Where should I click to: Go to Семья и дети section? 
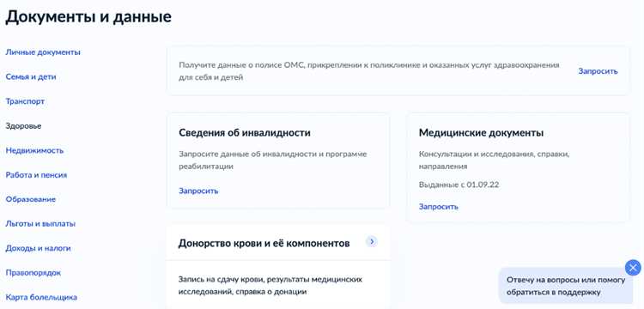[x=31, y=77]
